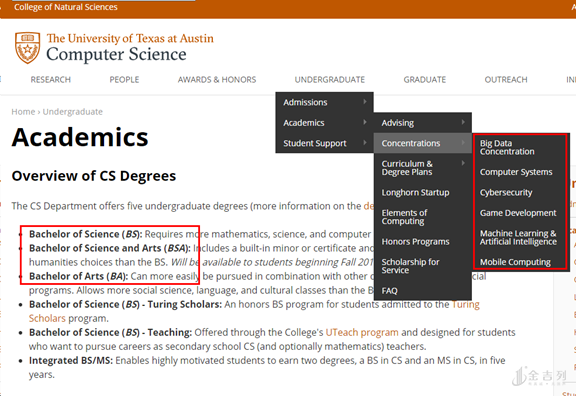
Task: Click the Academics page heading
Action: pos(80,137)
